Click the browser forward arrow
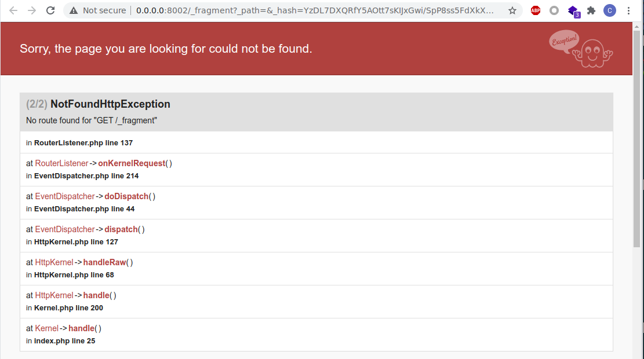 coord(32,10)
